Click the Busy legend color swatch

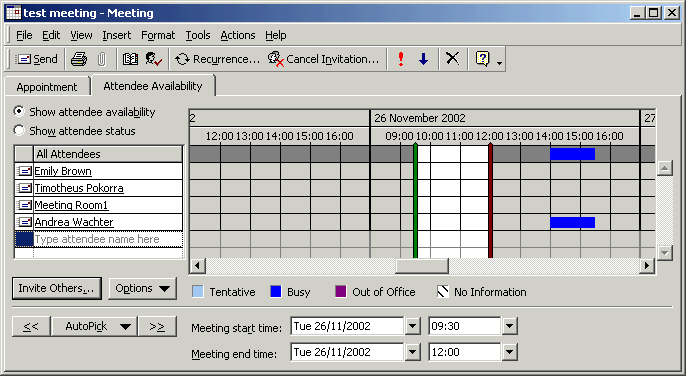pyautogui.click(x=276, y=292)
